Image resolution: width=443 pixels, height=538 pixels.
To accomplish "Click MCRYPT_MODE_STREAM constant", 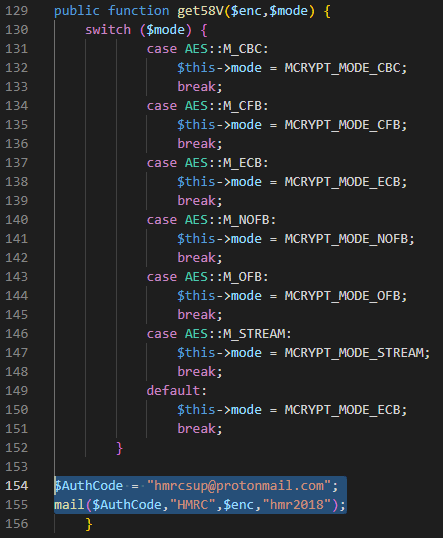I will pos(354,353).
